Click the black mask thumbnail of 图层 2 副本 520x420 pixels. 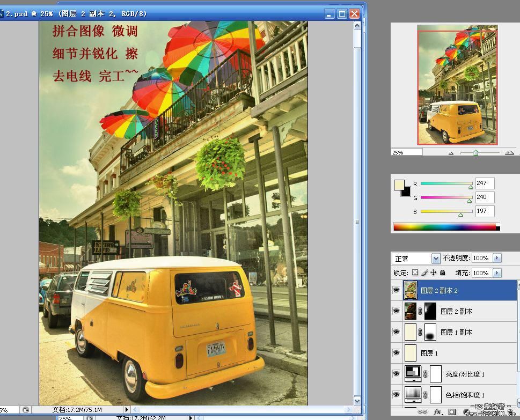tap(430, 311)
